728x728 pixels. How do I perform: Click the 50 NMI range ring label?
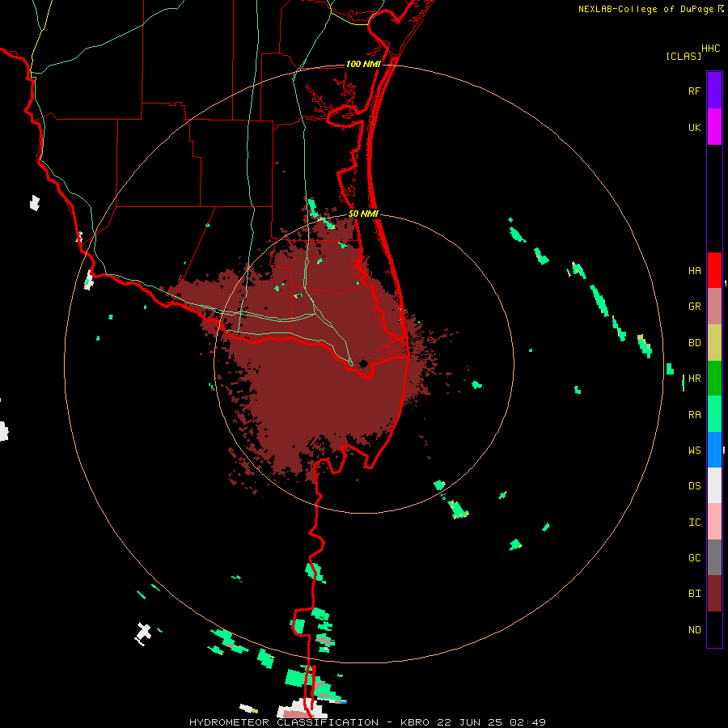pos(363,214)
